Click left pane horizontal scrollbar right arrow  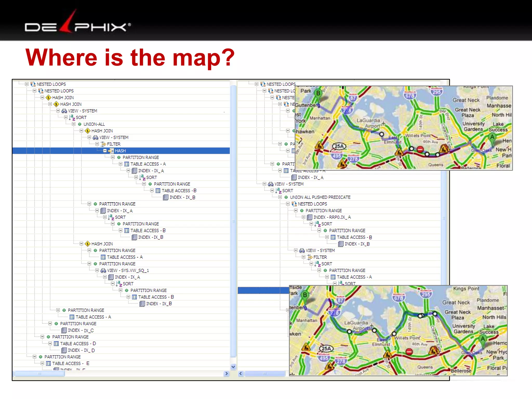[227, 374]
